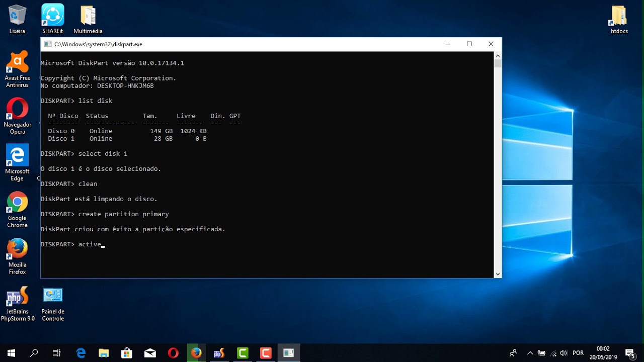Check the battery status tray icon
The image size is (644, 362).
click(542, 353)
